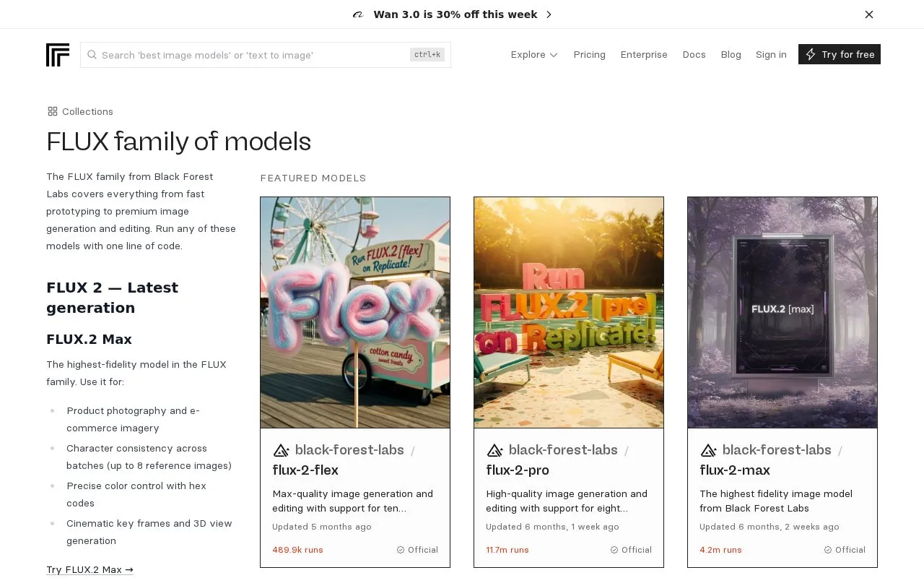Click black-forest-labs logo icon on flux-2-flex card
The width and height of the screenshot is (924, 578).
[x=281, y=450]
